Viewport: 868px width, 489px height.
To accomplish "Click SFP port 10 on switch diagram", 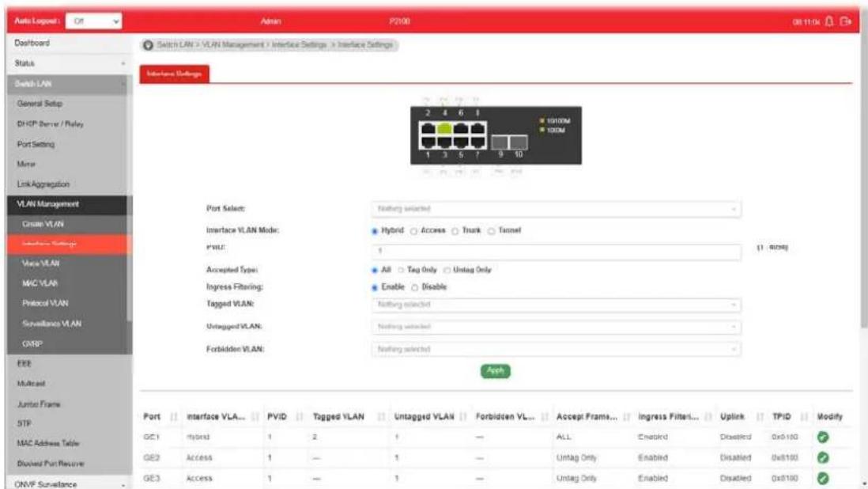I will [518, 142].
